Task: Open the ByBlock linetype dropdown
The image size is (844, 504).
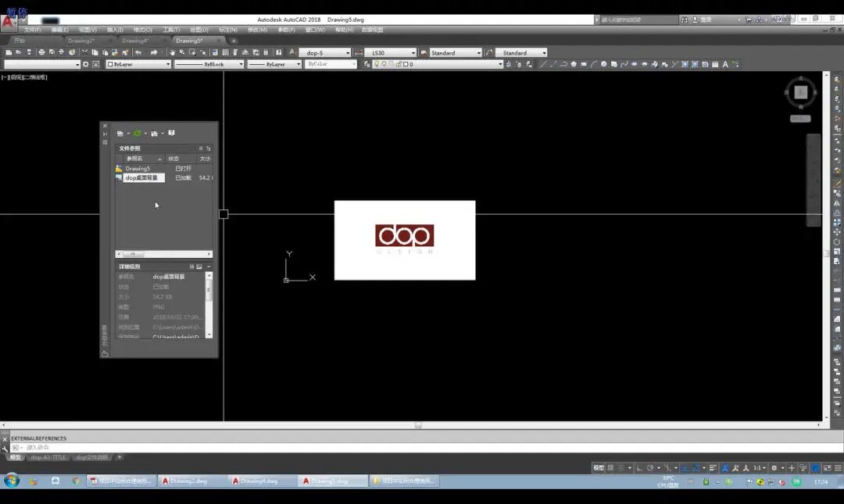Action: (x=241, y=64)
